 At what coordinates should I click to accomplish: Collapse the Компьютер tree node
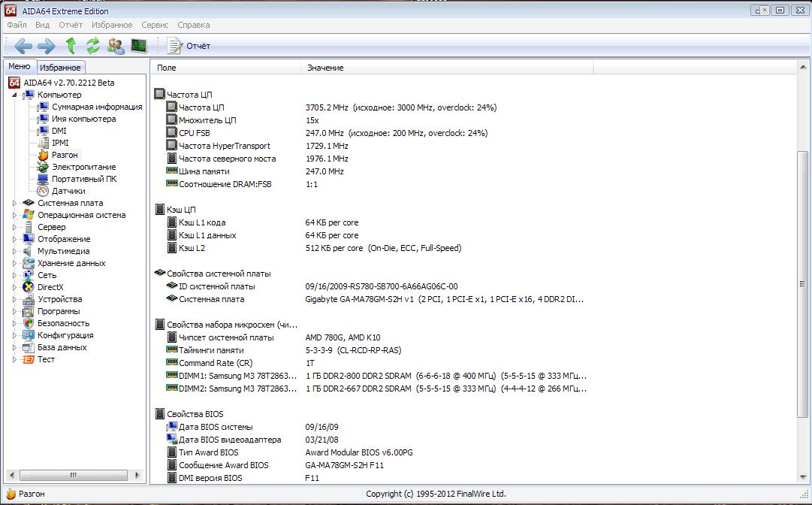point(14,95)
